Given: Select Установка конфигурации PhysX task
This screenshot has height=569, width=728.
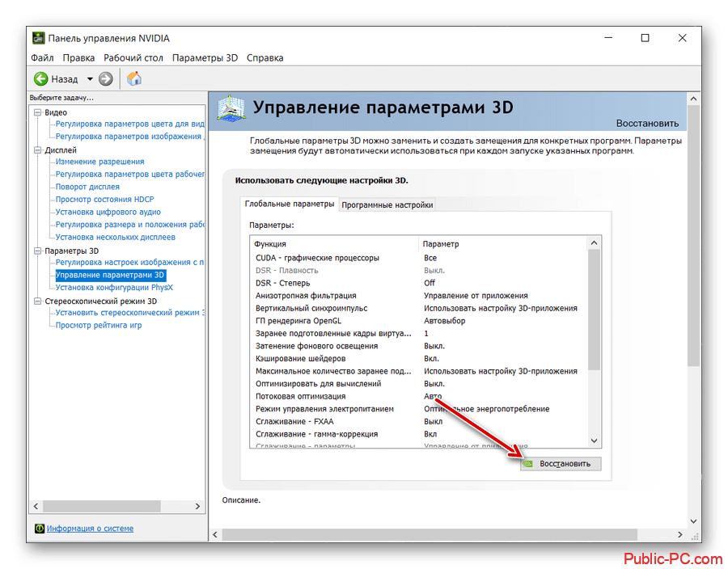Looking at the screenshot, I should 114,288.
